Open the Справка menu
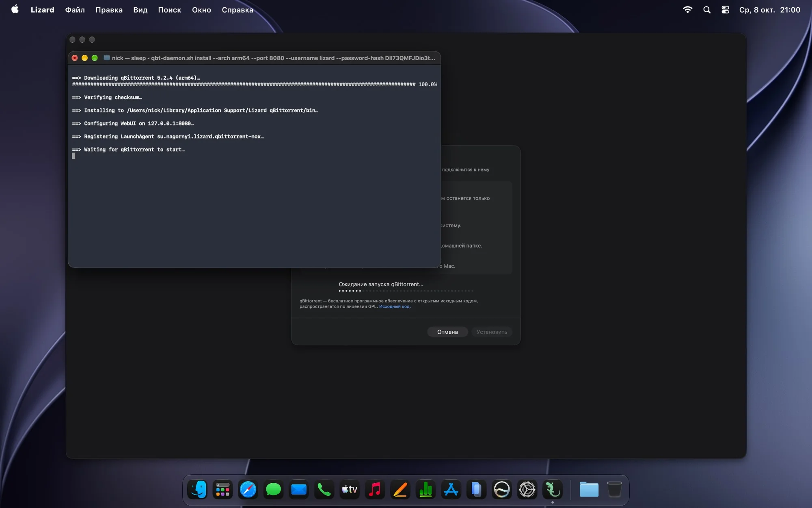The height and width of the screenshot is (508, 812). pyautogui.click(x=237, y=10)
